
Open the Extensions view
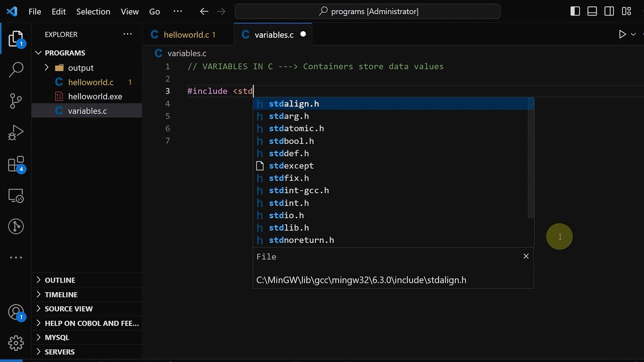16,164
